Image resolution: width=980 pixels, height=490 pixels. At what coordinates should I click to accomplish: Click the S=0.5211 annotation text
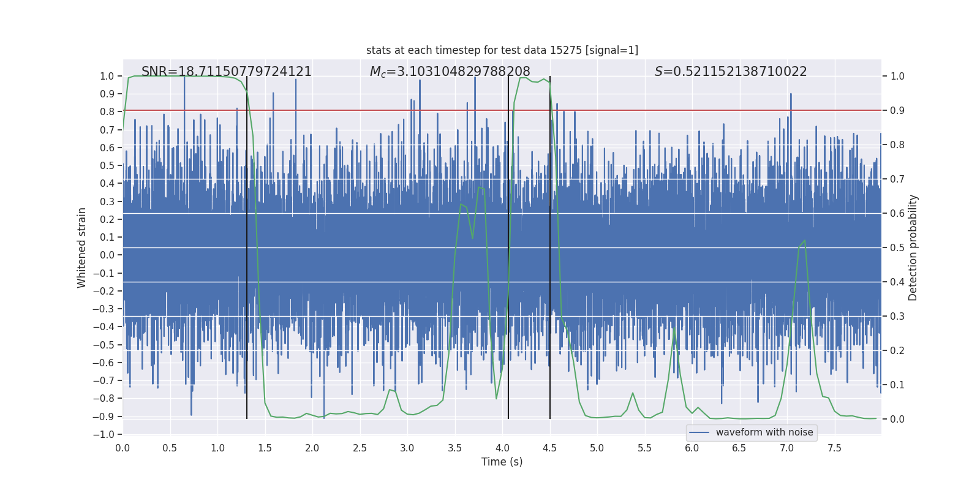click(x=731, y=72)
